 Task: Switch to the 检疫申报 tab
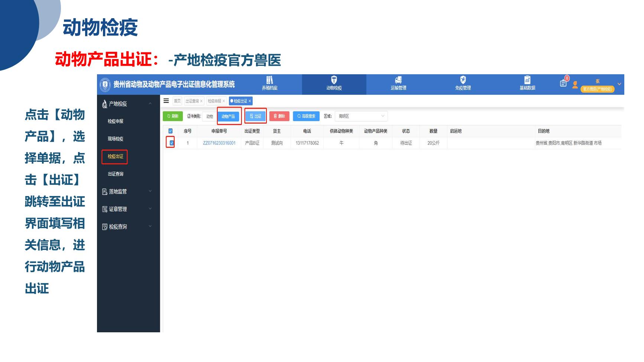pos(214,101)
